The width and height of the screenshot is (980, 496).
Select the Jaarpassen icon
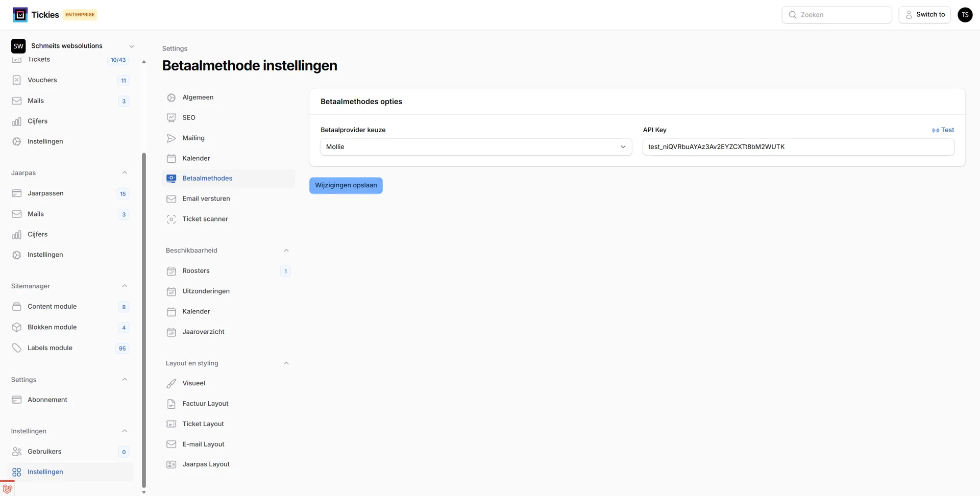[x=17, y=193]
